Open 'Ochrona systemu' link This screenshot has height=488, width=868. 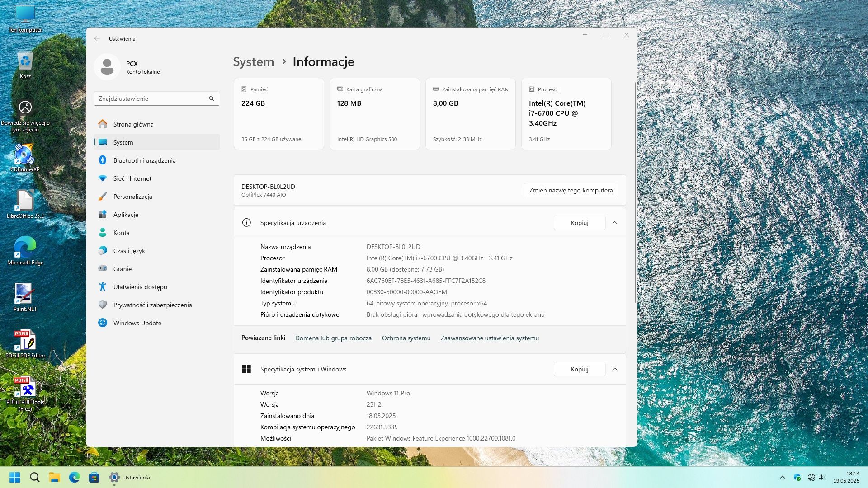[406, 338]
